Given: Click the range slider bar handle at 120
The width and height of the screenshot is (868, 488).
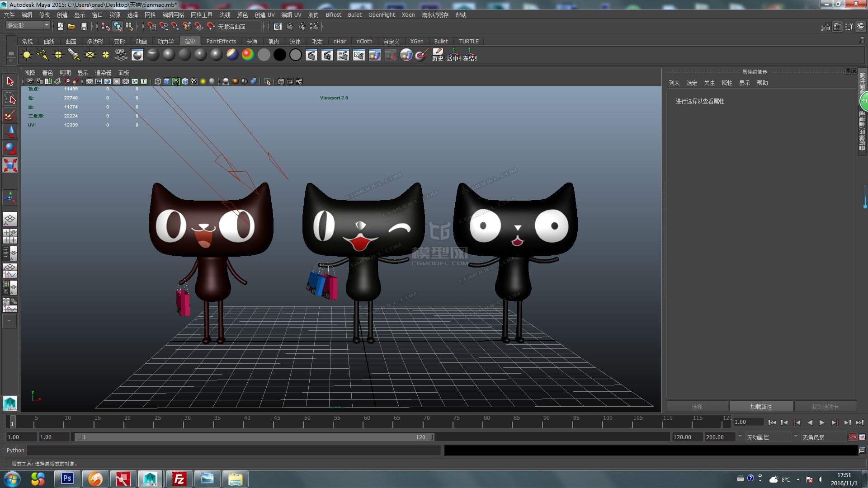Looking at the screenshot, I should [431, 437].
